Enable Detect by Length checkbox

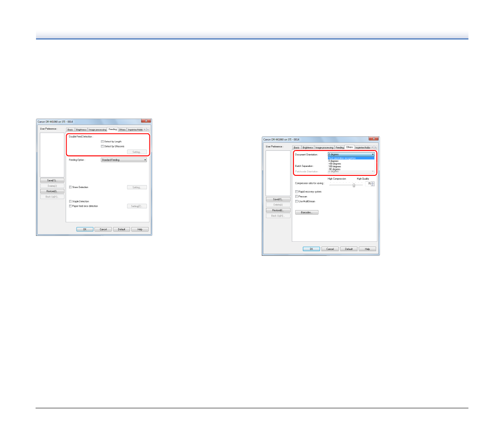tap(102, 141)
